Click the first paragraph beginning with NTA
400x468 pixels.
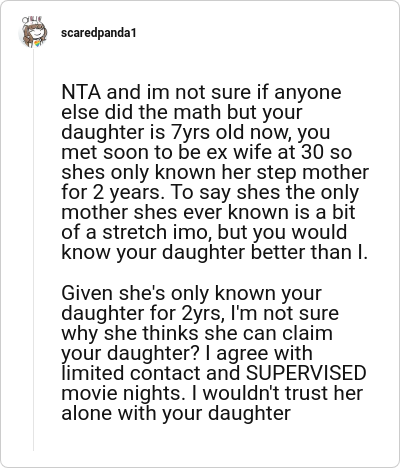point(215,172)
